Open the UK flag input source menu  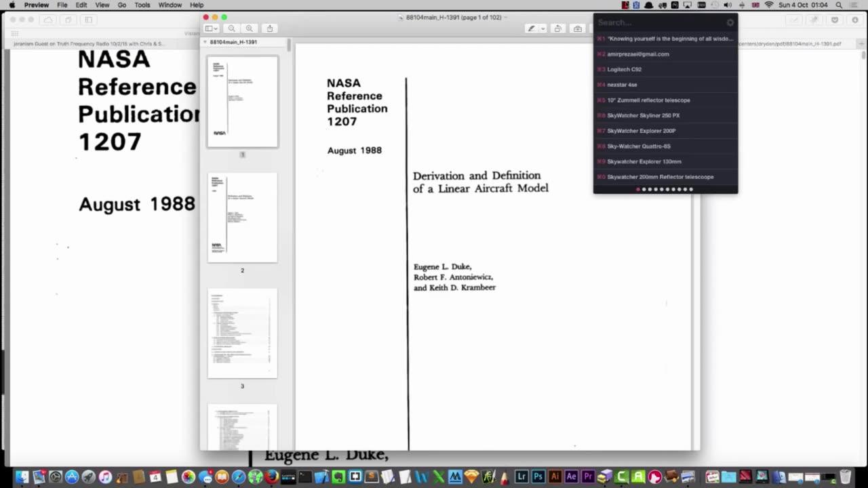tap(755, 5)
